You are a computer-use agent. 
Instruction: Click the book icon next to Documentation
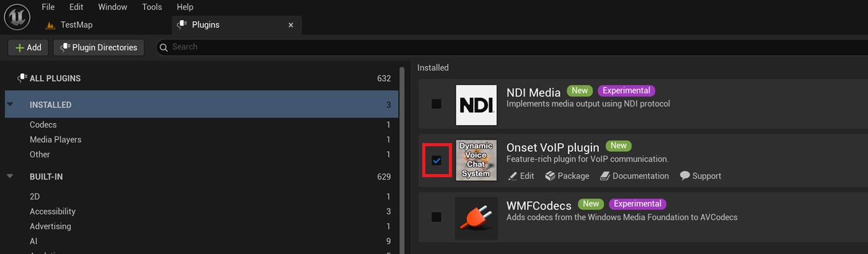[605, 176]
